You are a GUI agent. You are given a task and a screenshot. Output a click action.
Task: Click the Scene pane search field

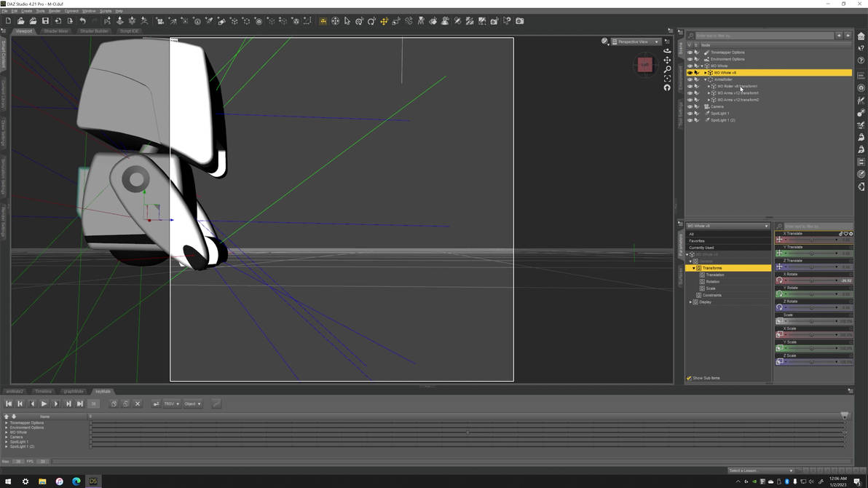tap(764, 36)
